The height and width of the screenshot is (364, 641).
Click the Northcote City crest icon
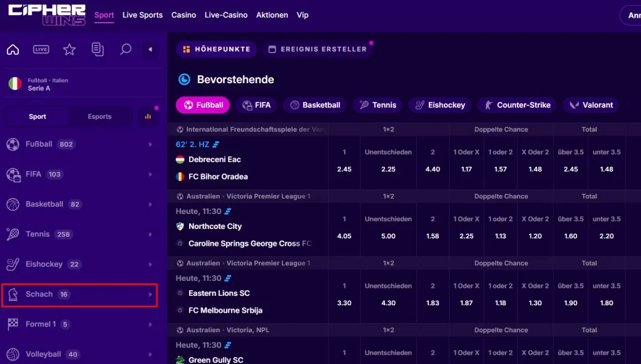[180, 226]
